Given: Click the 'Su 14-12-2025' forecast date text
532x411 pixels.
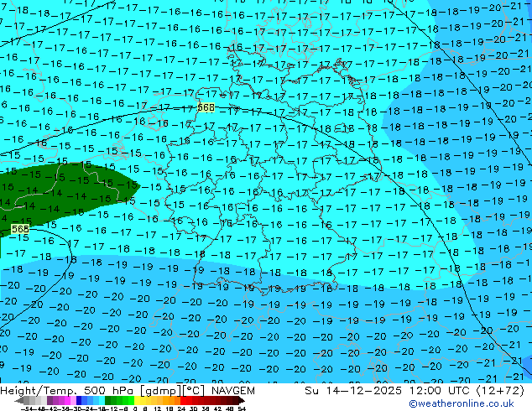Looking at the screenshot, I should (x=353, y=391).
